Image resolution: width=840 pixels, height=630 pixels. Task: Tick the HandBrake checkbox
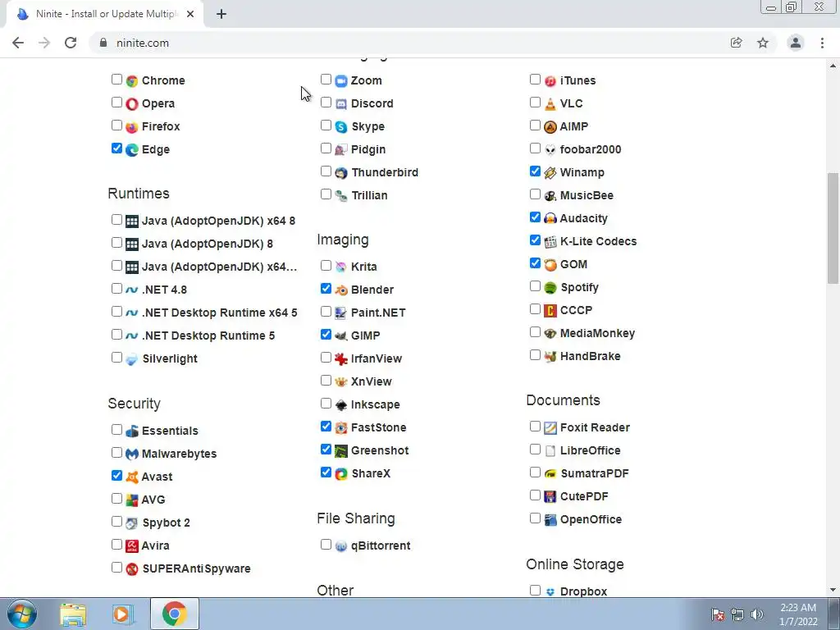tap(535, 355)
